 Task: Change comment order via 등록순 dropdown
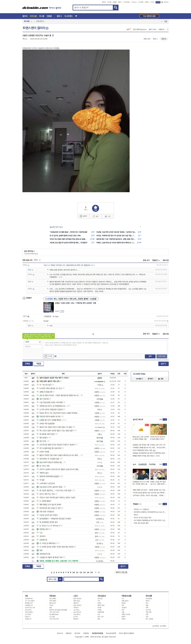pyautogui.click(x=37, y=260)
